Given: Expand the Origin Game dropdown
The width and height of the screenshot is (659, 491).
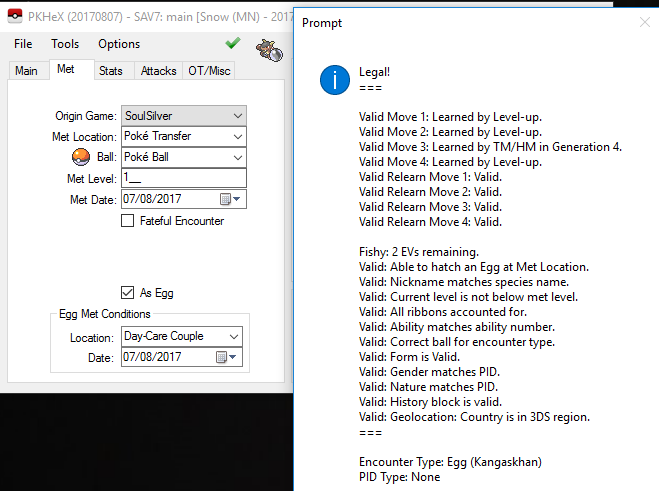Looking at the screenshot, I should coord(238,116).
